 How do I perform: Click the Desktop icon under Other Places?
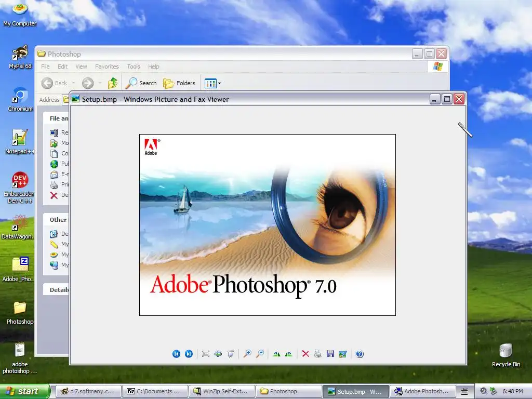click(x=54, y=234)
